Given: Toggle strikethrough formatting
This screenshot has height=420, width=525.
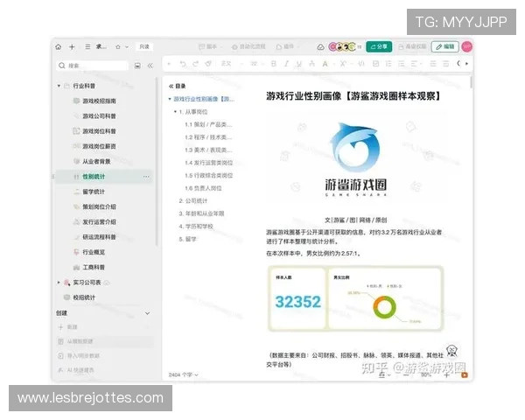Looking at the screenshot, I should [311, 64].
